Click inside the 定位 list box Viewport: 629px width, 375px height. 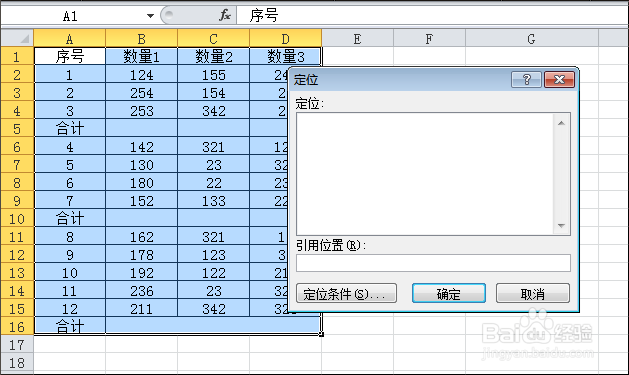tap(425, 174)
